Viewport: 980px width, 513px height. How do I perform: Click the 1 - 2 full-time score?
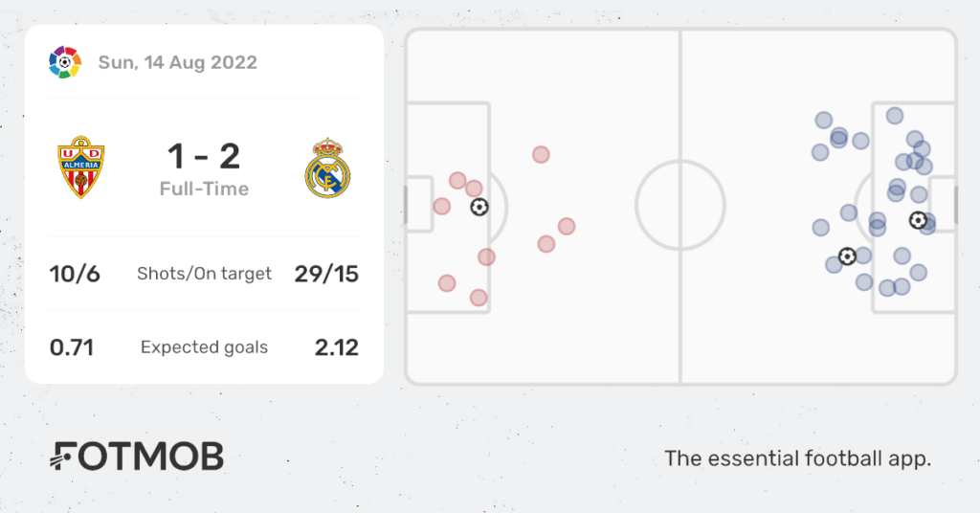(x=204, y=156)
